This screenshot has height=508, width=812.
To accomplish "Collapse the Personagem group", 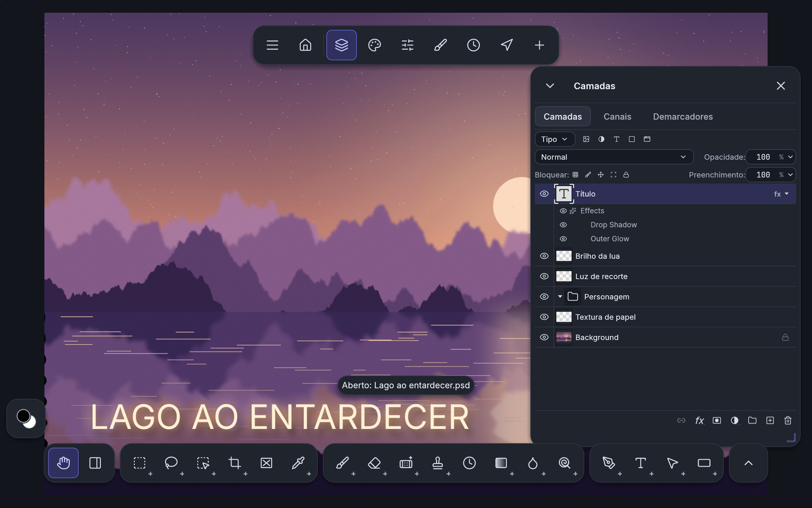I will click(560, 297).
